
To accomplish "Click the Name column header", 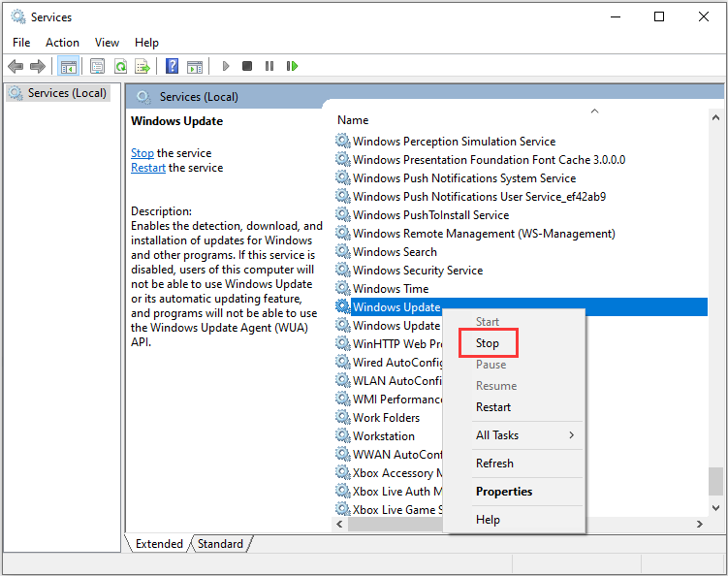I will click(x=353, y=120).
